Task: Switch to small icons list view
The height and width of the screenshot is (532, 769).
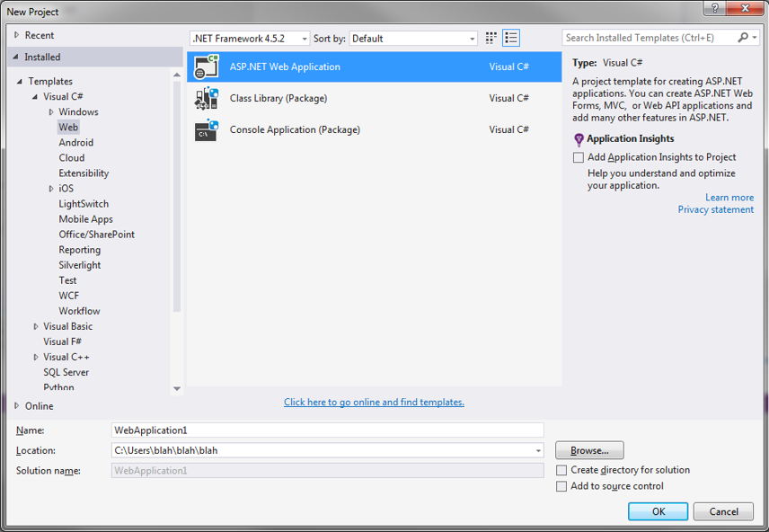Action: click(511, 38)
